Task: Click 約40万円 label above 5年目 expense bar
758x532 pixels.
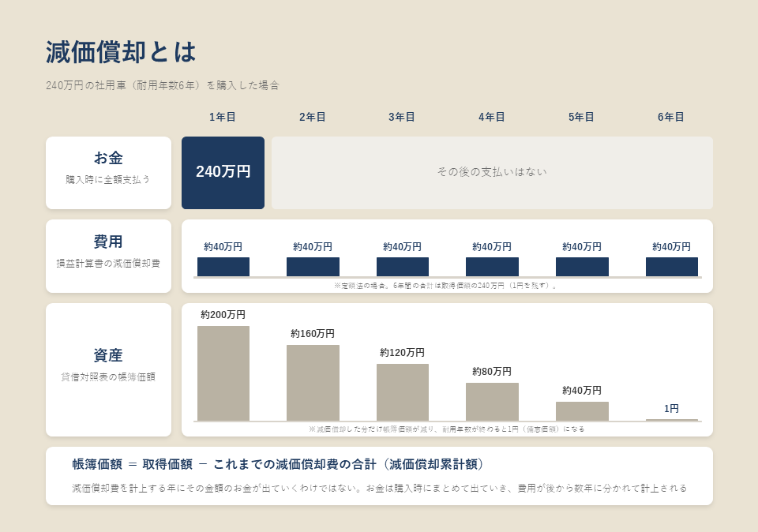Action: click(x=582, y=247)
